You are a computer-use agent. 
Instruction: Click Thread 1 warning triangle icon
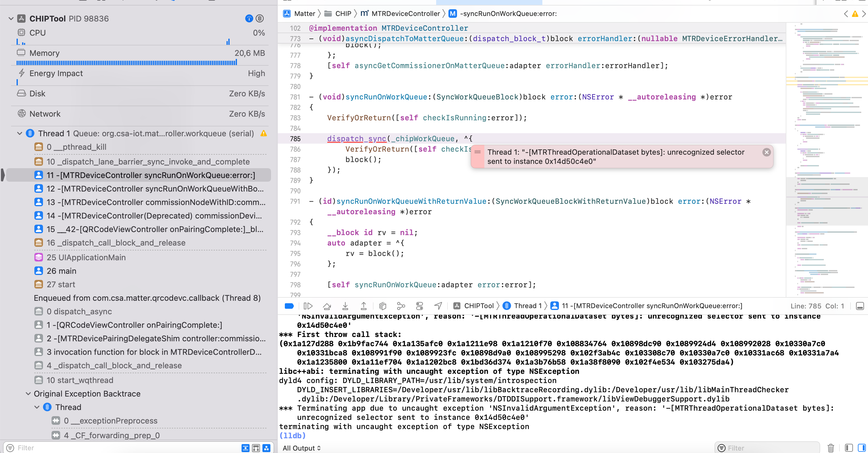264,134
